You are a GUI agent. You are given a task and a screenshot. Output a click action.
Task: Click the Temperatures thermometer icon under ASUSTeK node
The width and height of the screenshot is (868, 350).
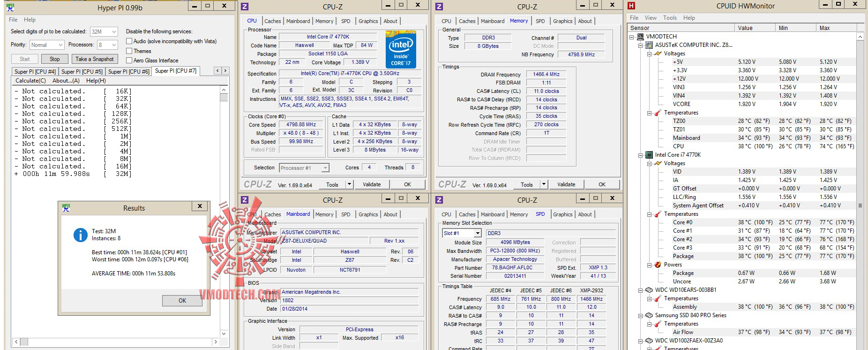(x=658, y=113)
